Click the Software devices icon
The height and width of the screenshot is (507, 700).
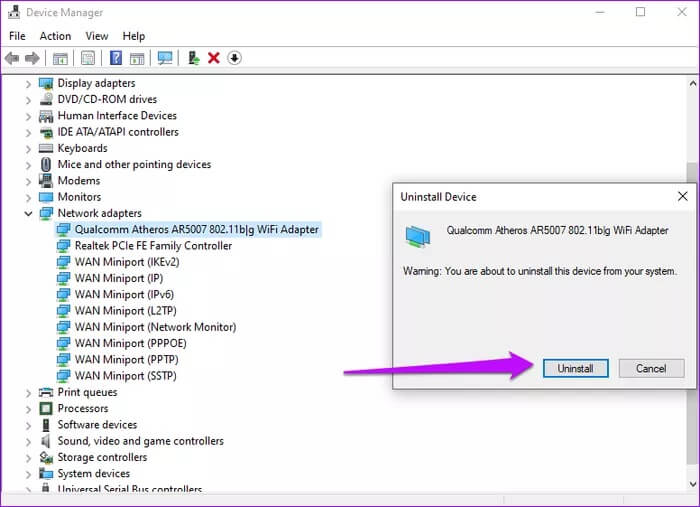pyautogui.click(x=46, y=425)
